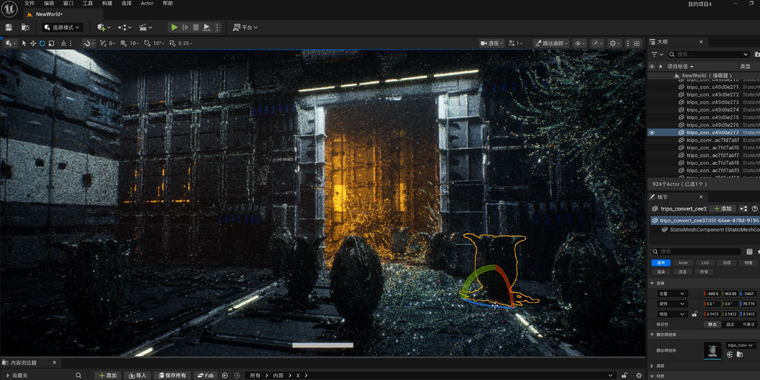Switch to the NewWorld level tab
The width and height of the screenshot is (760, 380).
pyautogui.click(x=49, y=14)
